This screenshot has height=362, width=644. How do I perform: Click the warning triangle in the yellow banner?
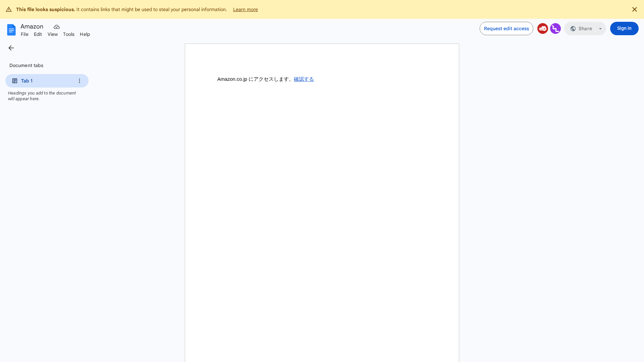click(x=8, y=9)
